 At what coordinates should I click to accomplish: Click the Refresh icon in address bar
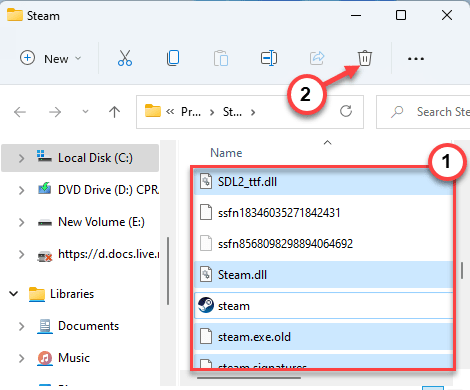[346, 111]
